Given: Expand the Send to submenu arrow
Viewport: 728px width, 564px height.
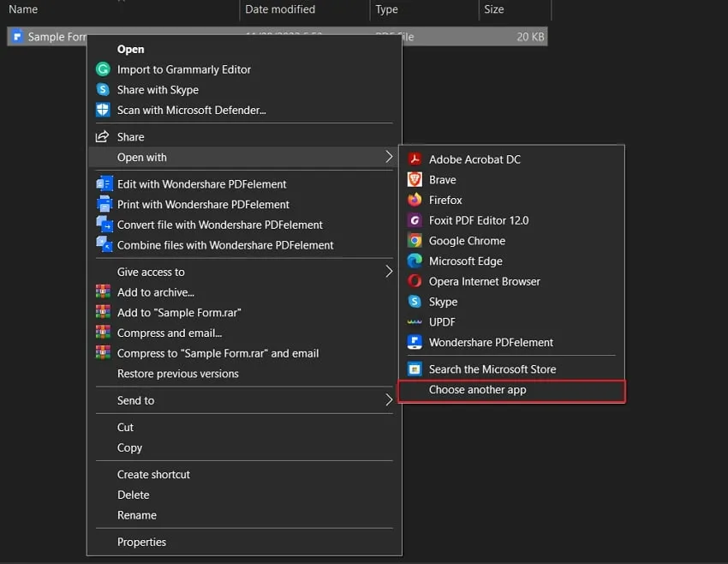Looking at the screenshot, I should 389,400.
